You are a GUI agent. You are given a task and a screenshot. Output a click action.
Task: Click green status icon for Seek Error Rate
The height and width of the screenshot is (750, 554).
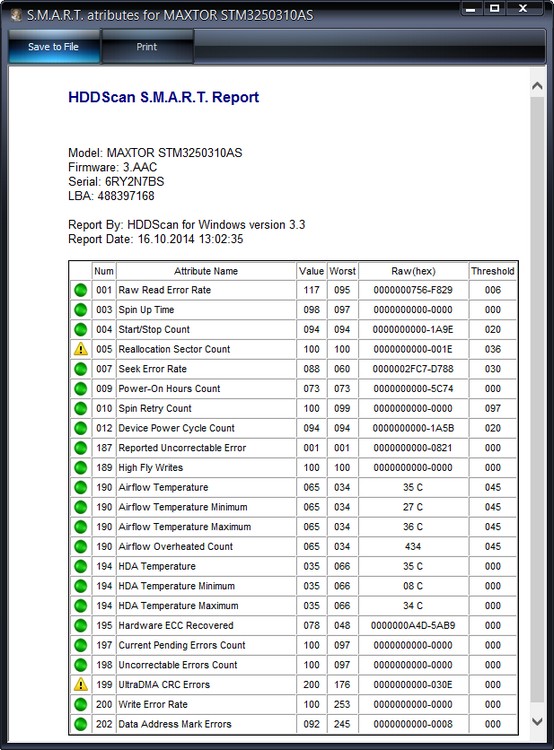coord(80,369)
